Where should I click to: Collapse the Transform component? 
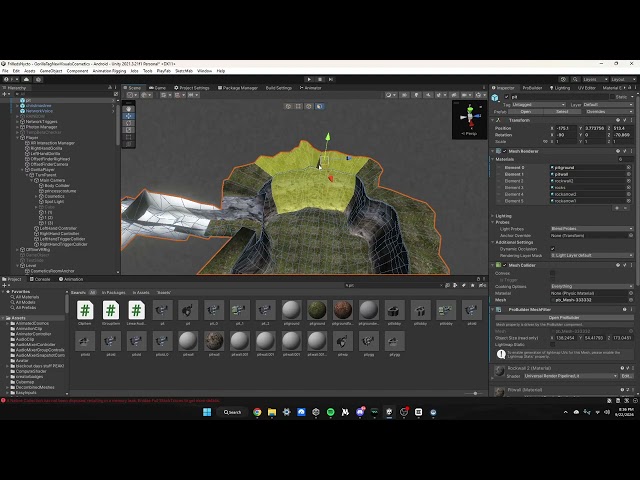(x=493, y=120)
